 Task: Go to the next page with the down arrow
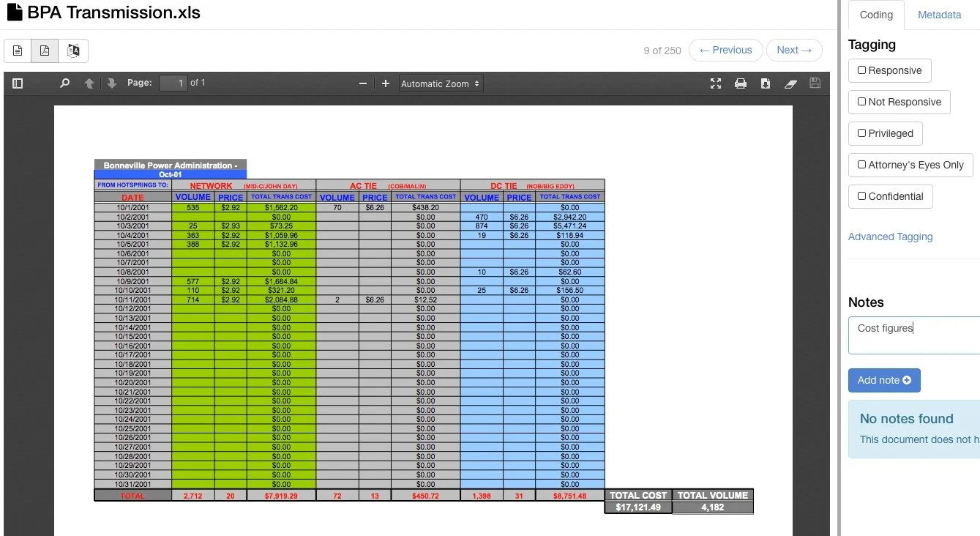111,83
